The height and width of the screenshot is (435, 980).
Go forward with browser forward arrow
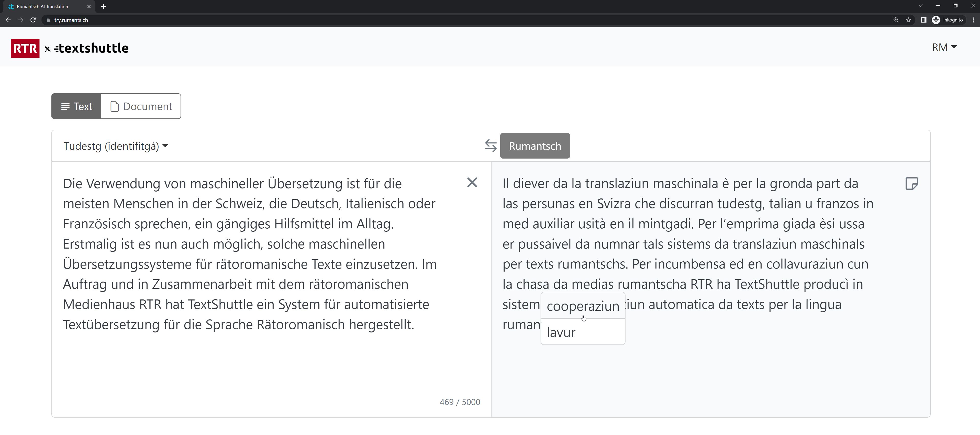coord(21,20)
